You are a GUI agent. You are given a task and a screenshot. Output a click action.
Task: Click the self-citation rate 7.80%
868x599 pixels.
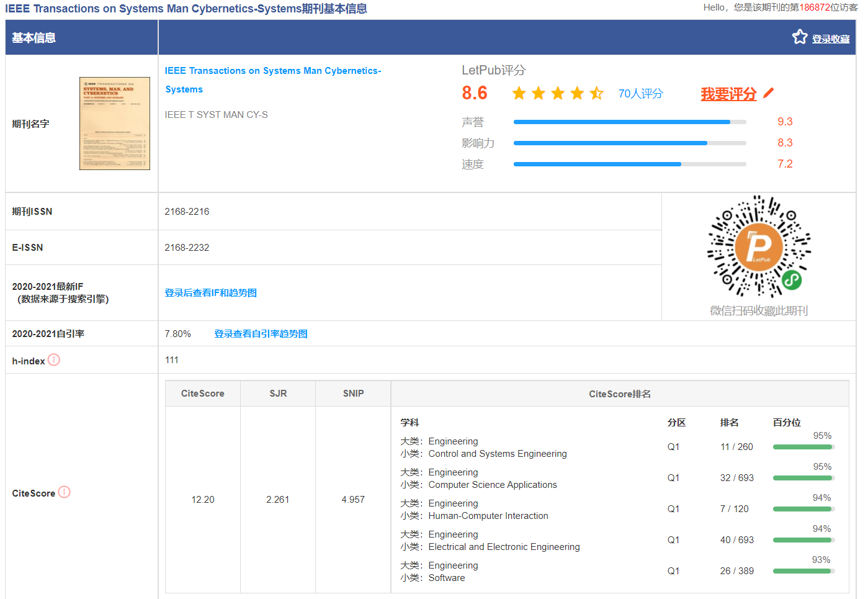pos(178,334)
